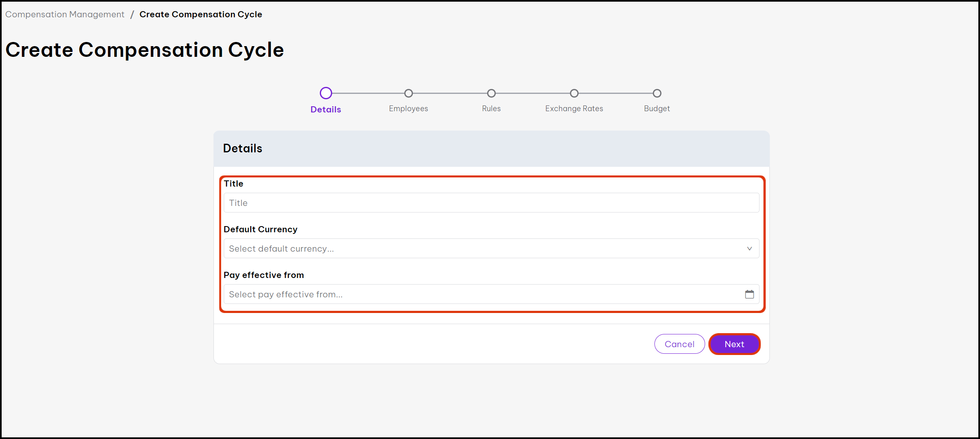Switch to the Rules step label
The width and height of the screenshot is (980, 439).
[x=491, y=109]
